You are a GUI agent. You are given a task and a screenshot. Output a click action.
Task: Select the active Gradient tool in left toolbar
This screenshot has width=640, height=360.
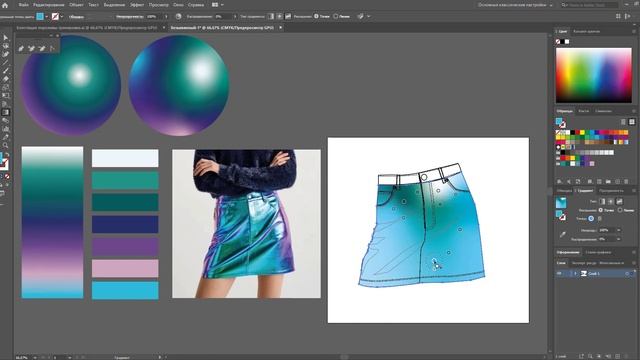coord(5,112)
